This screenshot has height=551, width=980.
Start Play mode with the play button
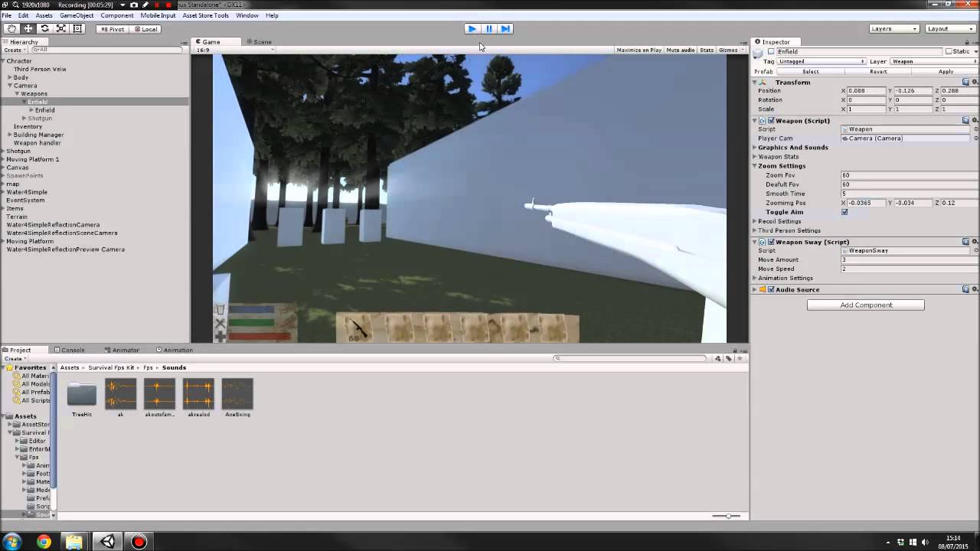[x=472, y=29]
